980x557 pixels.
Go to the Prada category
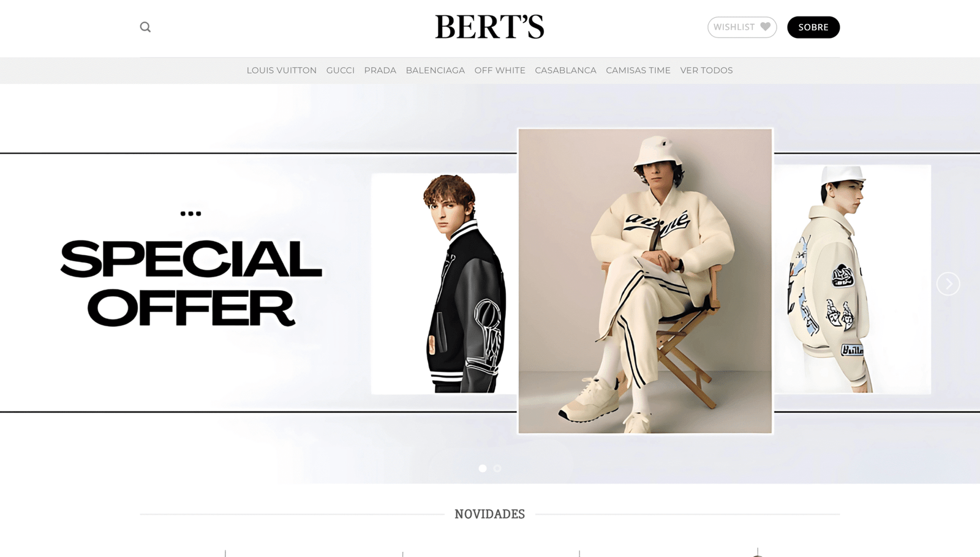pos(380,70)
